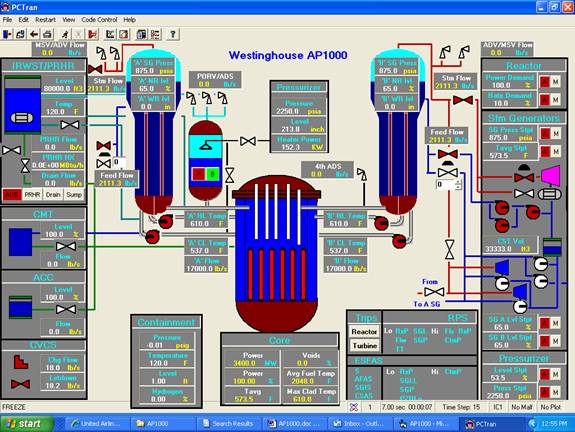Click the From/To A SG cross-connect valve
Screen dimensions: 575x432
[434, 292]
